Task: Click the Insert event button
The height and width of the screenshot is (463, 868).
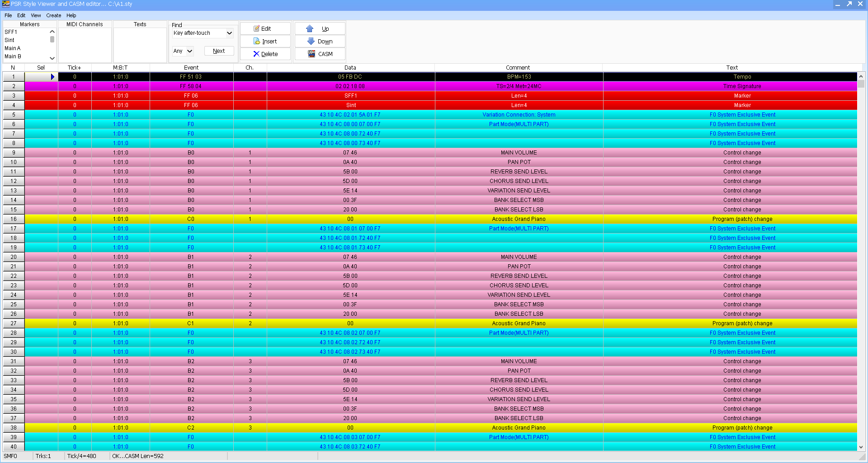Action: 265,41
